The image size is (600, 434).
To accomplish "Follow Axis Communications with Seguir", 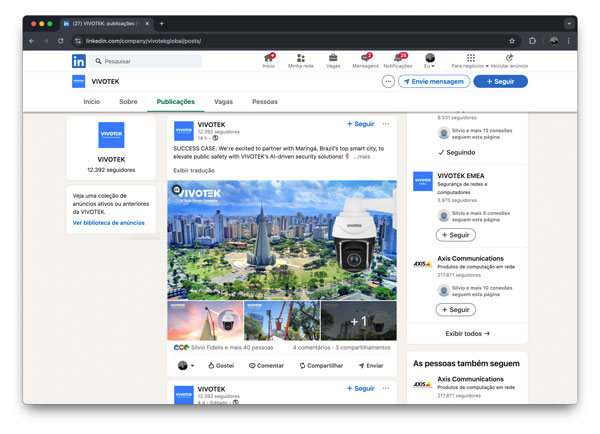I will click(456, 310).
